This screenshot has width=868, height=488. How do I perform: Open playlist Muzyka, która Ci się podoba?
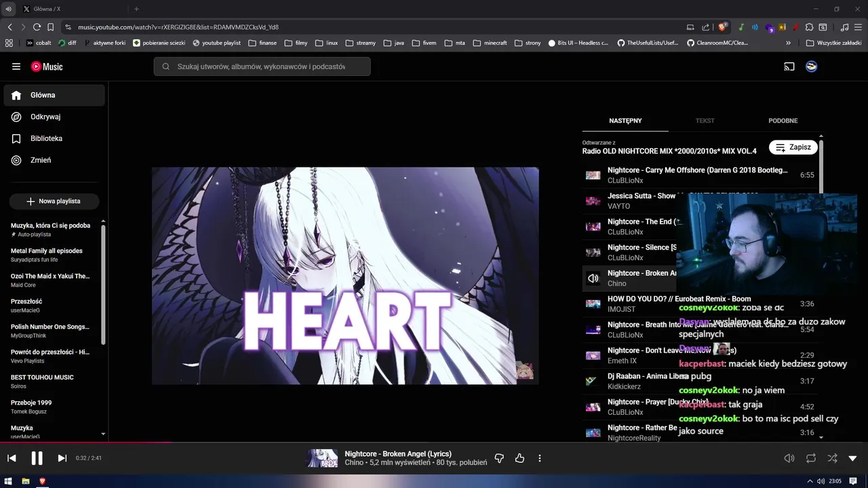(52, 230)
